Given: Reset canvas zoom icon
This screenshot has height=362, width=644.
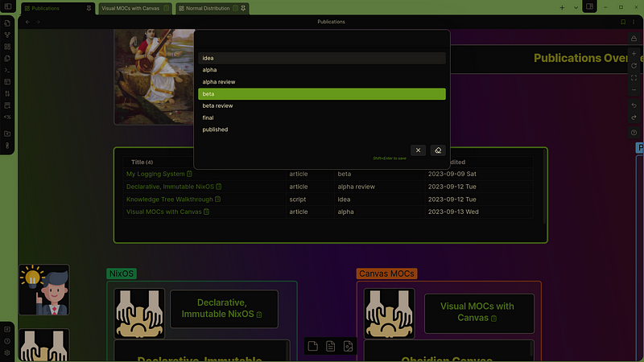Looking at the screenshot, I should tap(634, 66).
